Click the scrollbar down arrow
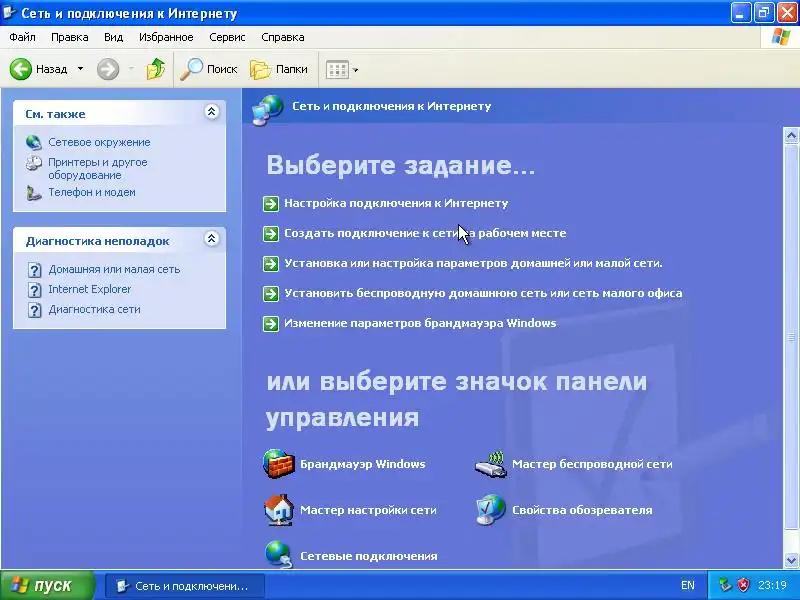This screenshot has height=600, width=800. coord(791,560)
